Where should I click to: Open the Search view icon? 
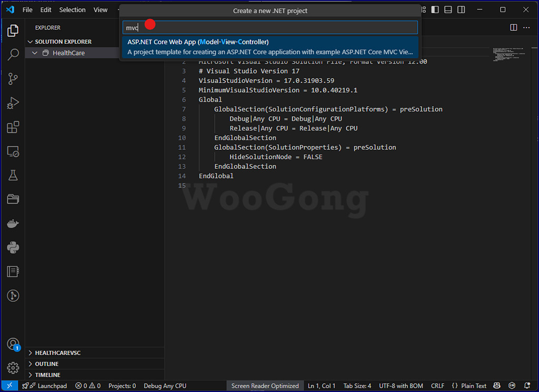13,55
